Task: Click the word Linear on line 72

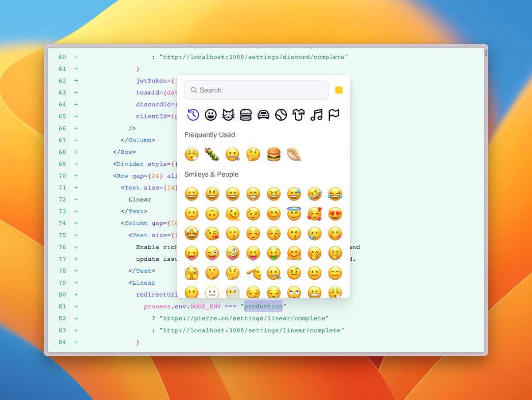Action: [x=140, y=200]
